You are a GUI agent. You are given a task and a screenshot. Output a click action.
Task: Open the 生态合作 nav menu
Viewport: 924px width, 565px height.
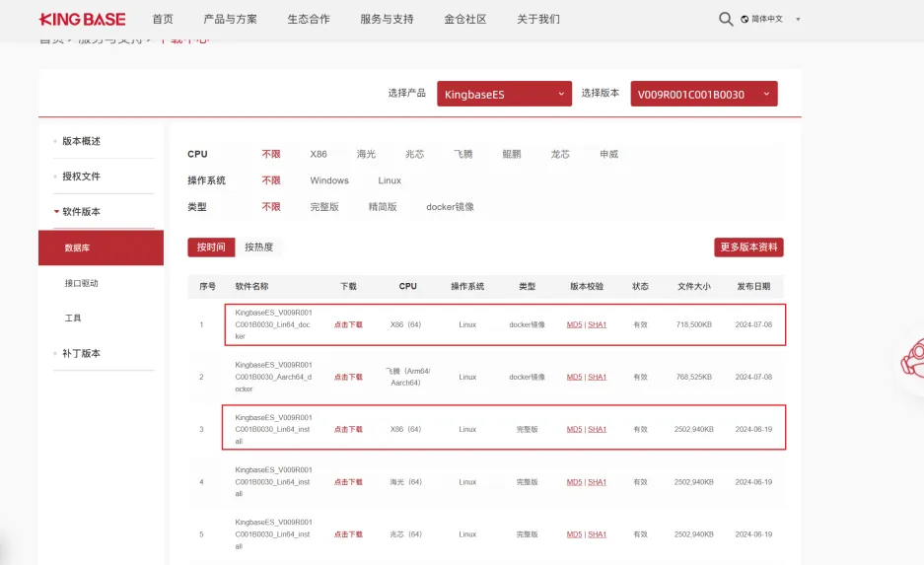pos(309,20)
